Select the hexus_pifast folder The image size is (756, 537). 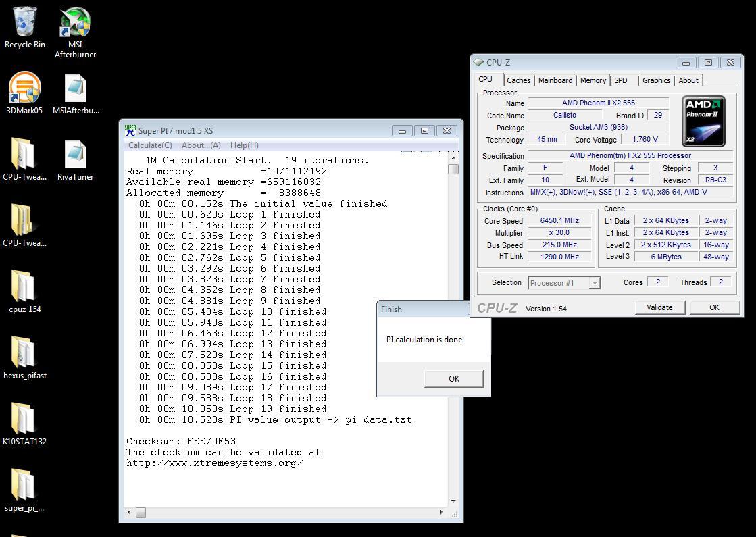point(24,357)
